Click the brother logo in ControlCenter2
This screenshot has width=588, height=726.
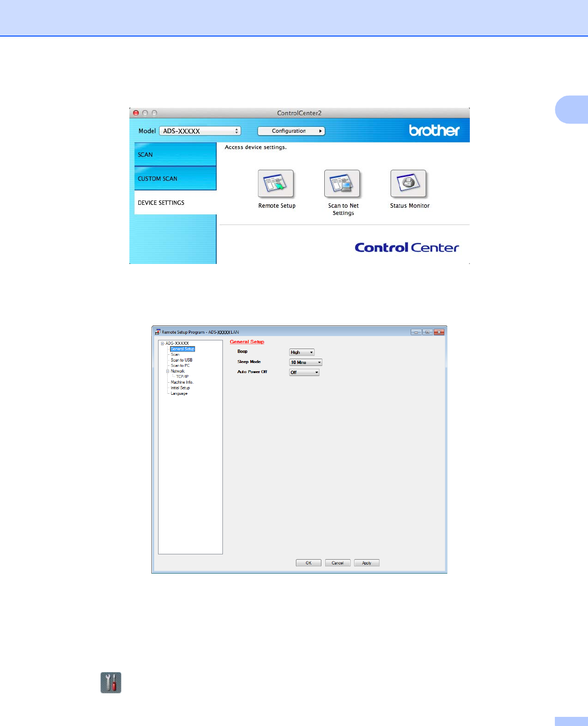[x=434, y=130]
